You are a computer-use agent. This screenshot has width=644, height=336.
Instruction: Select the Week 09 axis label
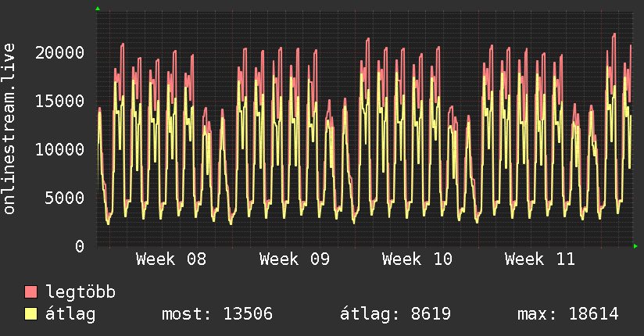tap(294, 259)
